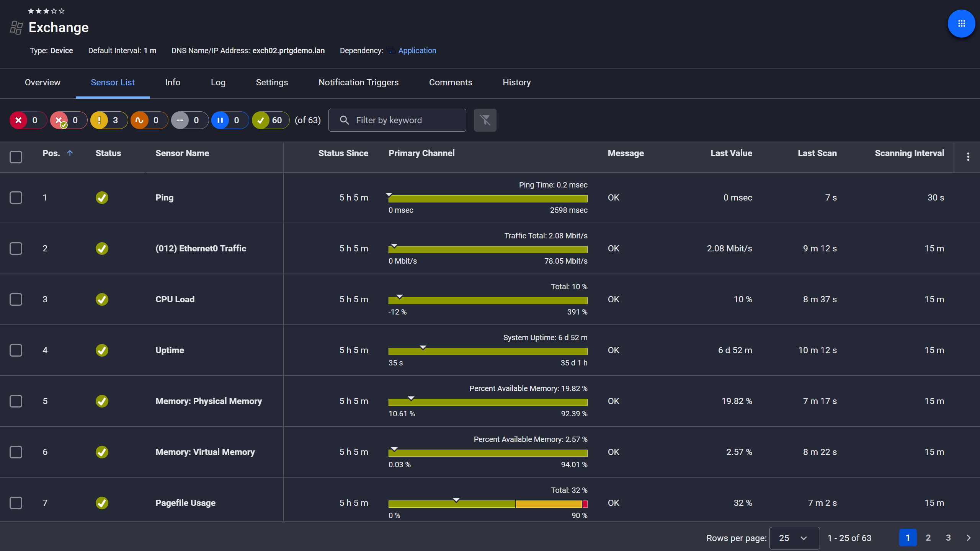Select the Sensor List tab

tap(113, 82)
